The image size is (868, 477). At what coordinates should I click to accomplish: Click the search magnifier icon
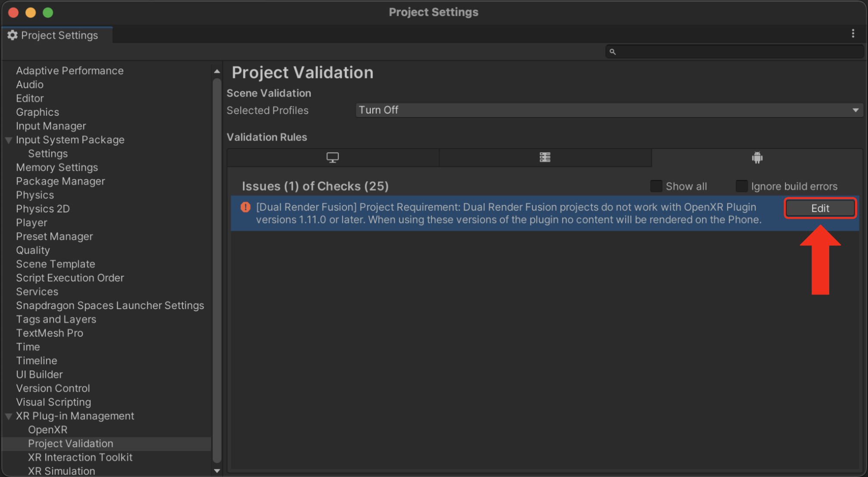click(613, 52)
